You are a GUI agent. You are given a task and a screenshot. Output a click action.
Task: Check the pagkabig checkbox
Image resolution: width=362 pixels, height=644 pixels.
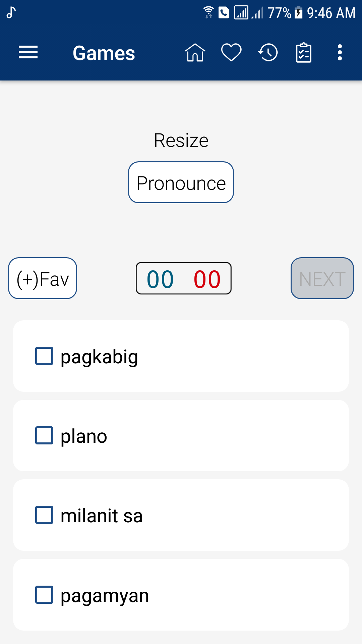tap(44, 356)
